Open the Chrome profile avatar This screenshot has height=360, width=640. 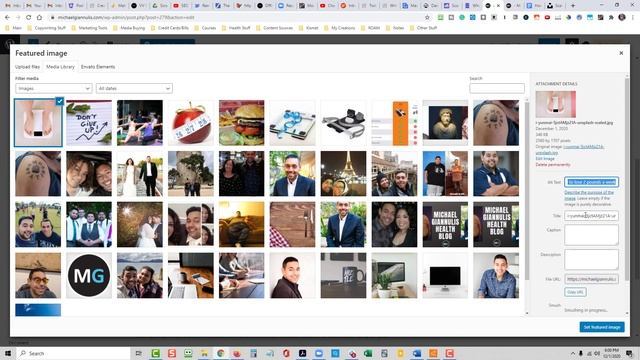(x=622, y=18)
